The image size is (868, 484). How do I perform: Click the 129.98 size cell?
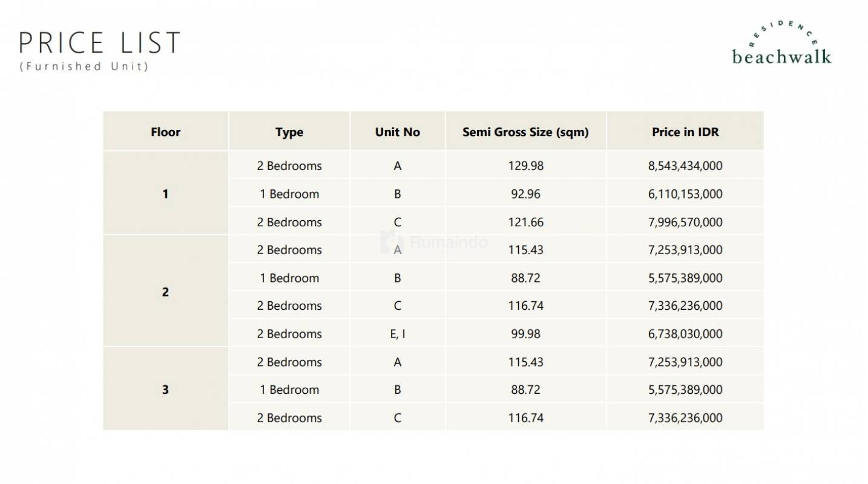[525, 166]
